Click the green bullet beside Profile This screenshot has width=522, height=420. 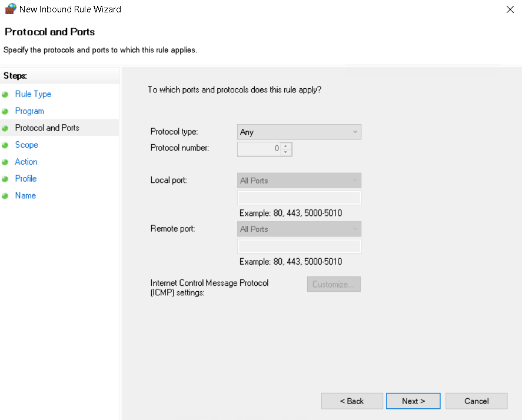(x=5, y=179)
